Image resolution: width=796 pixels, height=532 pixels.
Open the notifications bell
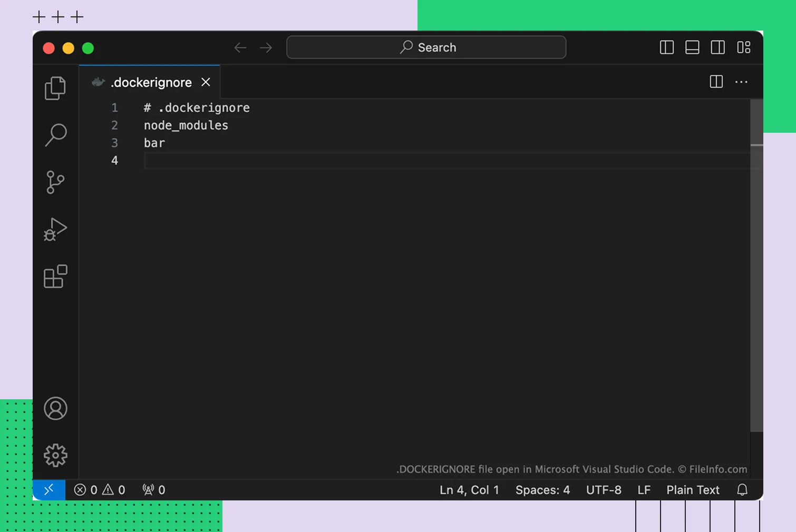click(x=742, y=490)
